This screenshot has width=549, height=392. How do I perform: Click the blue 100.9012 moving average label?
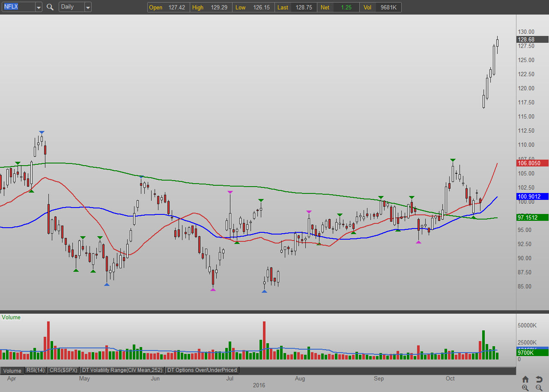pos(532,196)
